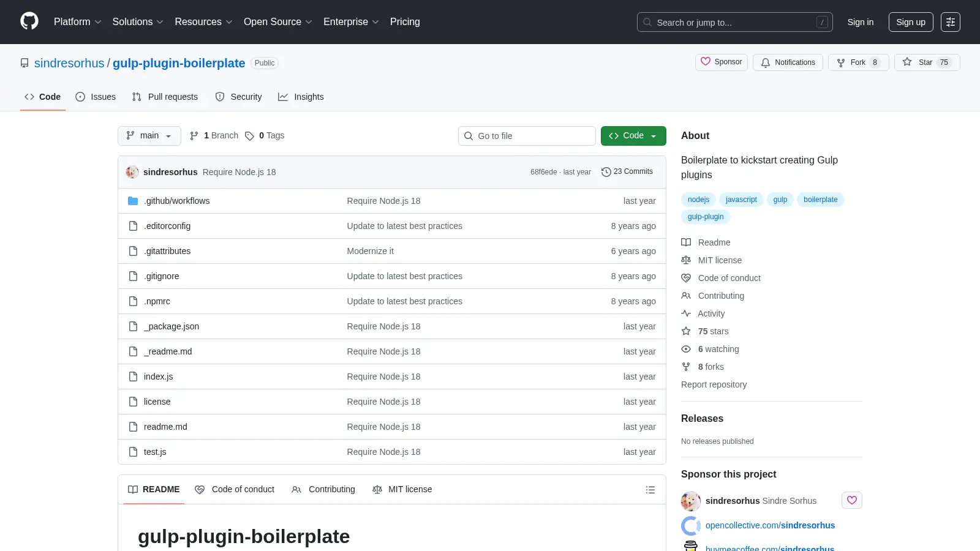Click the tag icon next to 0 Tags
Screen dimensions: 980x551
click(x=249, y=136)
